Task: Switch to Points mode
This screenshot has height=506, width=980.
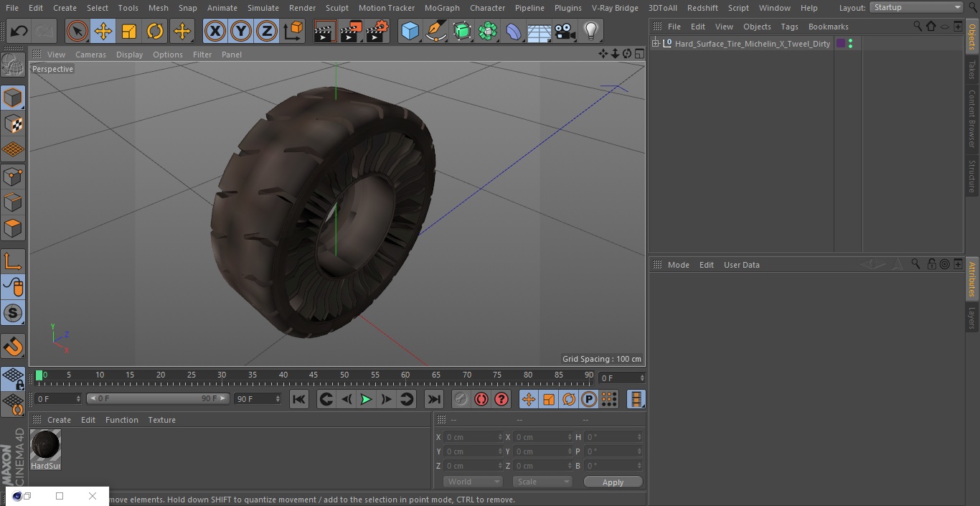Action: click(13, 177)
